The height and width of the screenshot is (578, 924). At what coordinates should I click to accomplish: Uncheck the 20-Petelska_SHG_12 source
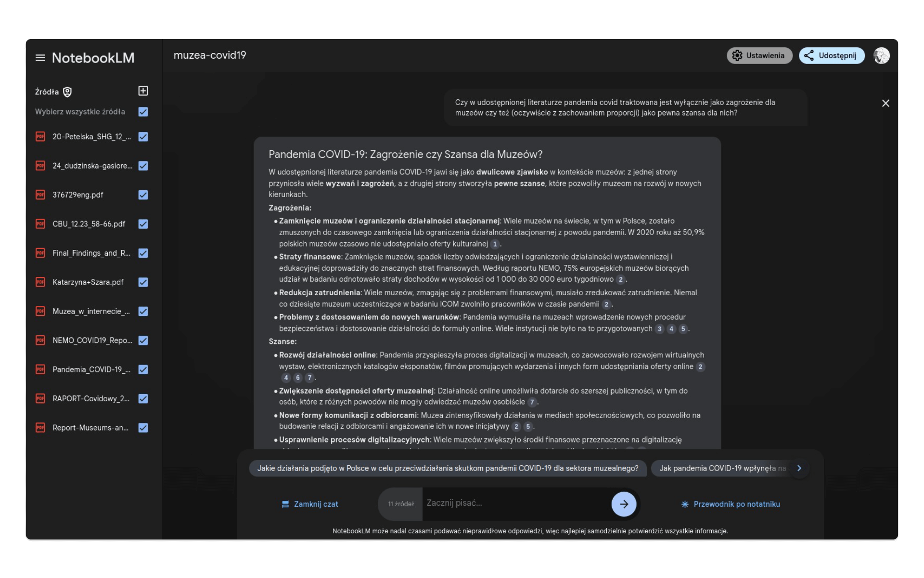pyautogui.click(x=143, y=137)
